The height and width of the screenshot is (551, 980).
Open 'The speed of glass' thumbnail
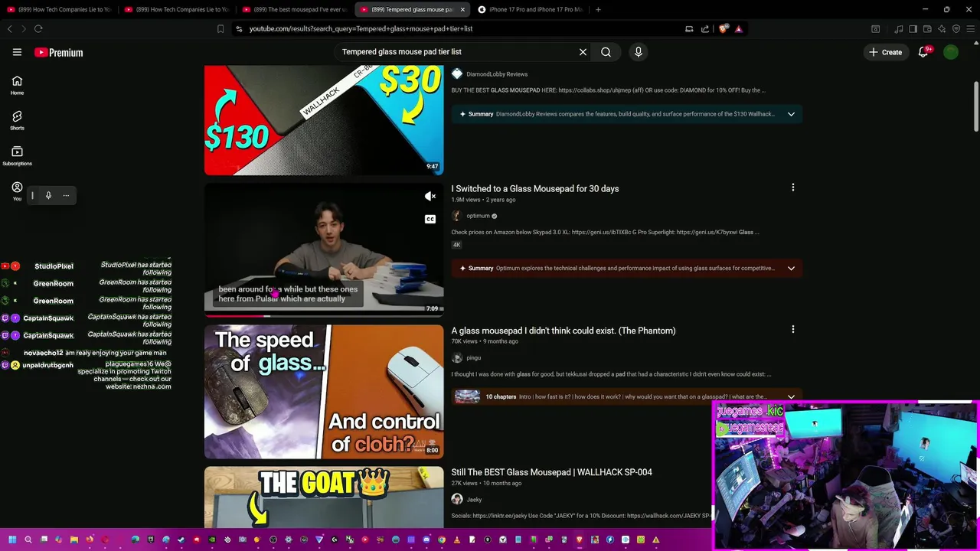coord(324,392)
